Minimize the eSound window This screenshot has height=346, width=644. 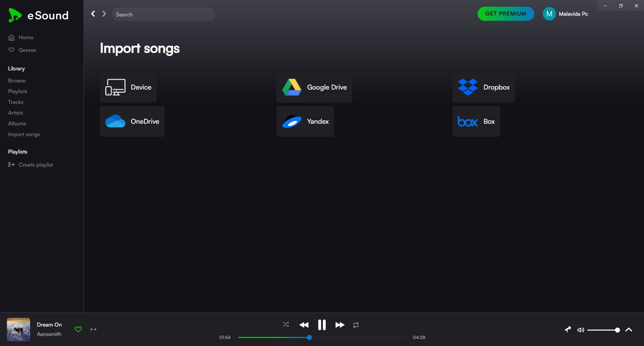605,6
